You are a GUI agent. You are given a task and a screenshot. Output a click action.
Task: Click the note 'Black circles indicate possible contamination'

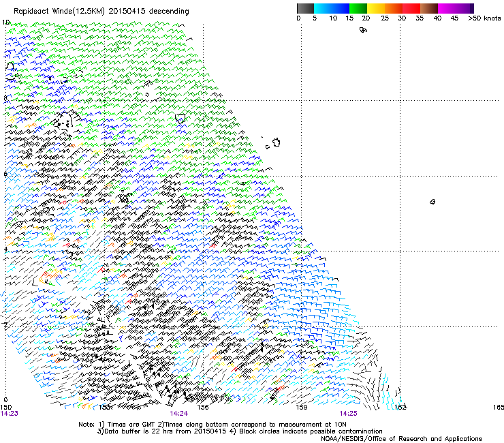click(311, 431)
